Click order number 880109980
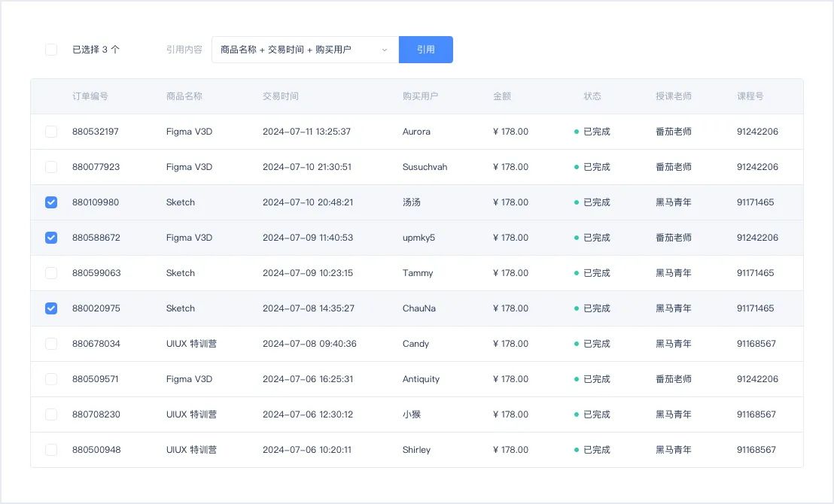Screen dimensions: 834x504 click(x=96, y=202)
